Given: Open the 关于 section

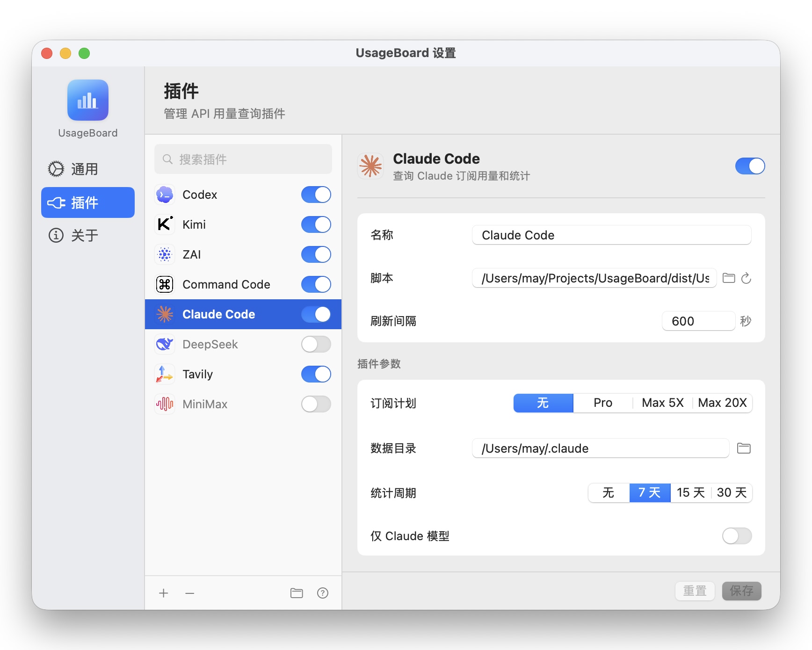Looking at the screenshot, I should pyautogui.click(x=88, y=235).
